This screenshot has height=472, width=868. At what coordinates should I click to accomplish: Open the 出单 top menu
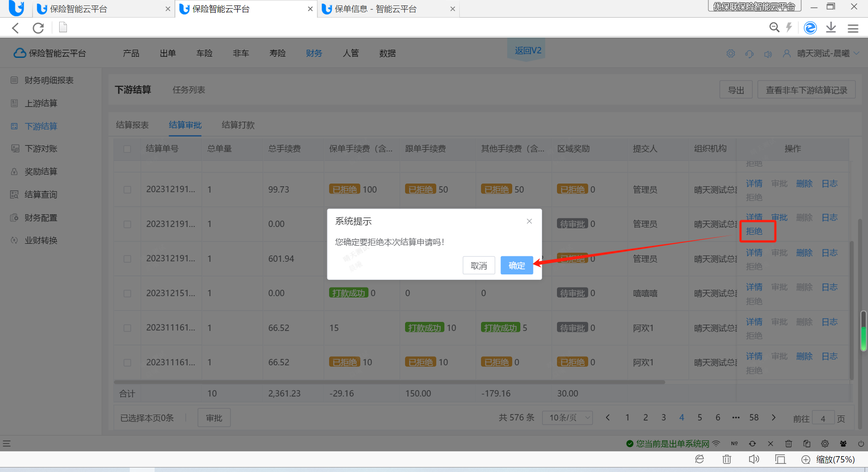tap(168, 53)
